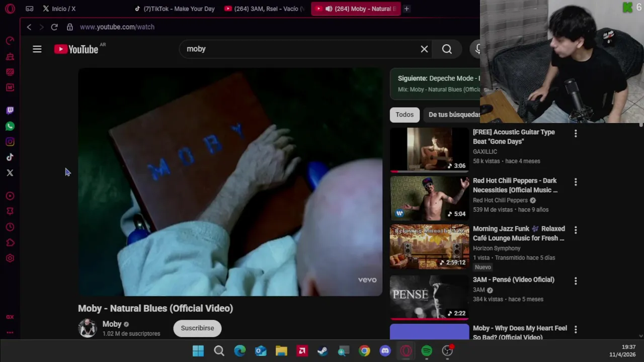Open 'Red Hot Chili Peppers - Dark Necessities' title
This screenshot has width=644, height=362.
pos(515,185)
